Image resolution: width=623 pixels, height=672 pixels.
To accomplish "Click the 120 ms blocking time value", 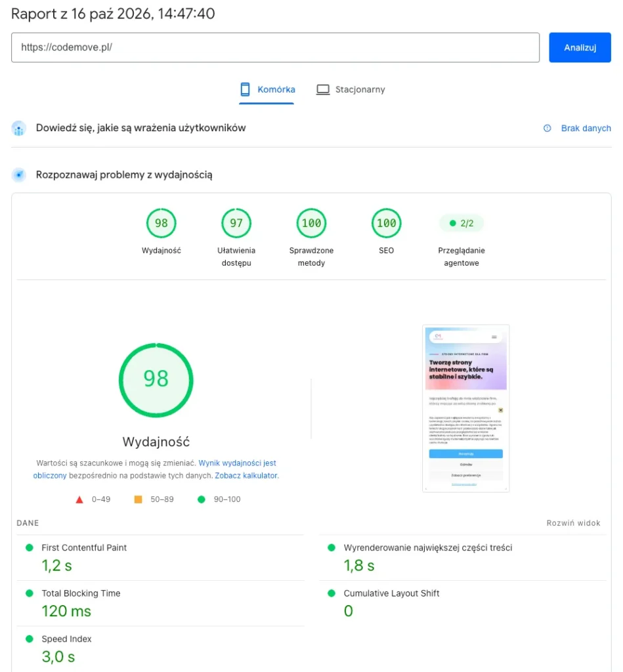I will pyautogui.click(x=66, y=611).
